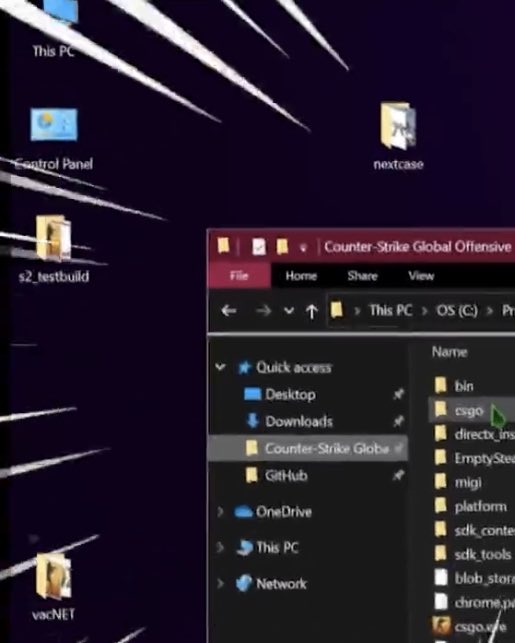Open the chevron after OS (C:) breadcrumb
The image size is (515, 643).
click(490, 312)
